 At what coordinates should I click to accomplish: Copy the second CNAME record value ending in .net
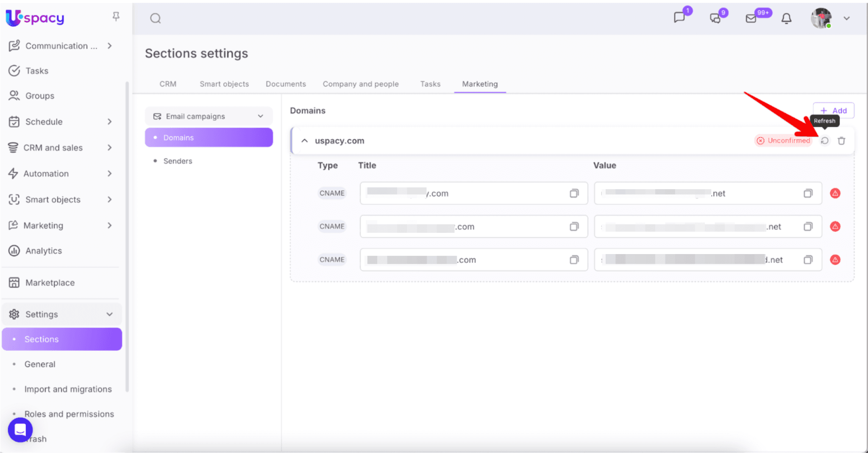coord(808,226)
